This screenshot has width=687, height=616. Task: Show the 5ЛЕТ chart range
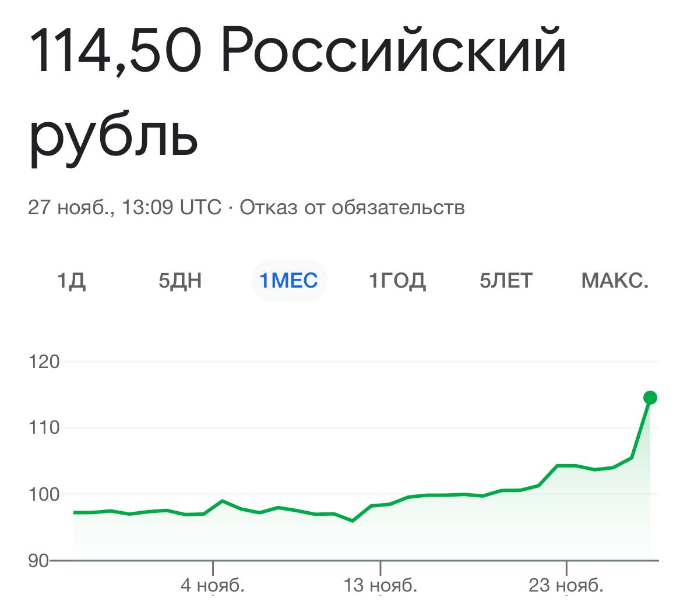[506, 280]
